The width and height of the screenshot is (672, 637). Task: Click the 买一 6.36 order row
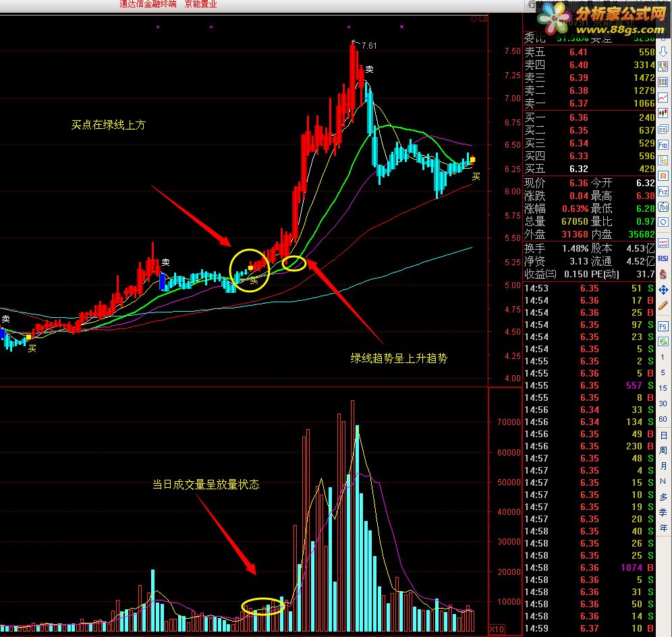589,117
